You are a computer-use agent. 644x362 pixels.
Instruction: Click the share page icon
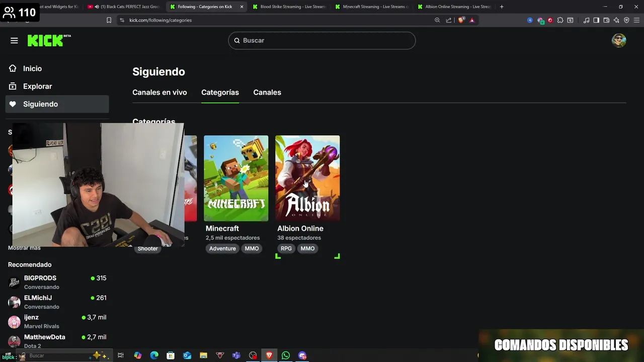(x=449, y=20)
